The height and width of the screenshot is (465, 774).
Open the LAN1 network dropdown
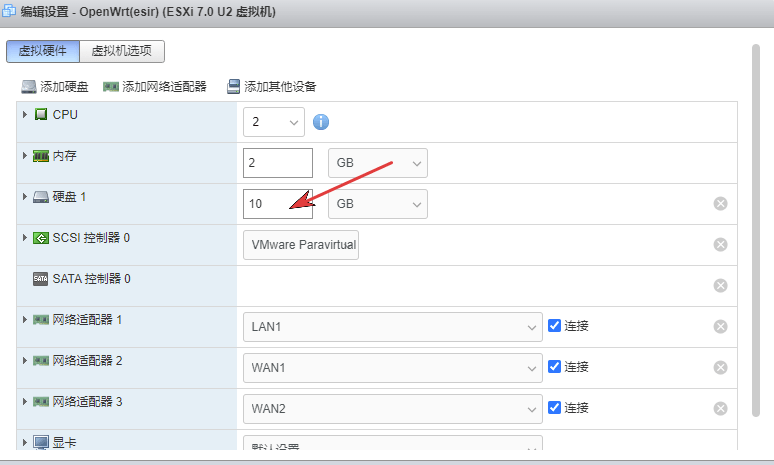coord(392,327)
